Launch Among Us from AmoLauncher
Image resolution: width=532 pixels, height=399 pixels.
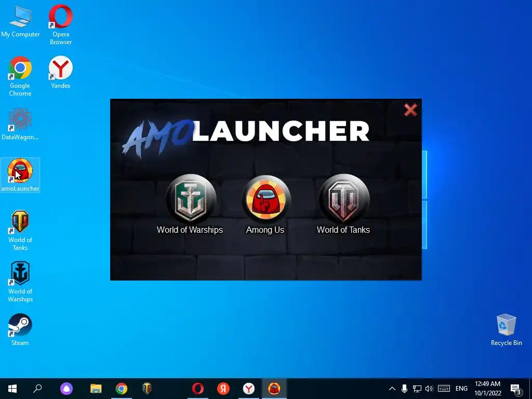coord(266,199)
